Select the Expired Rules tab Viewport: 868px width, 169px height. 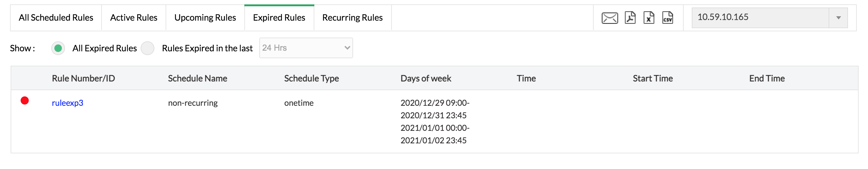[x=279, y=18]
